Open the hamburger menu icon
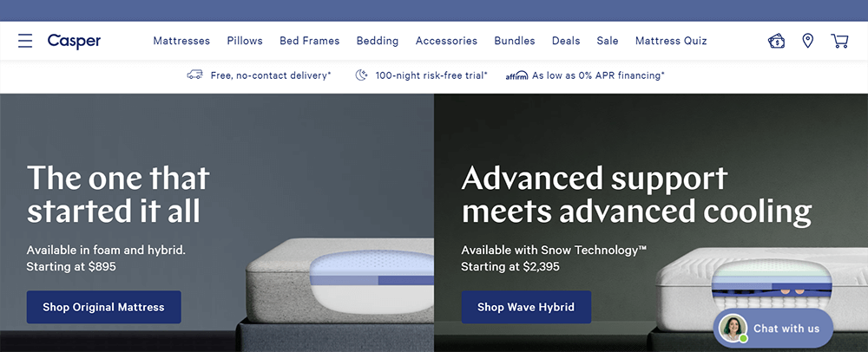The image size is (868, 352). pos(25,41)
